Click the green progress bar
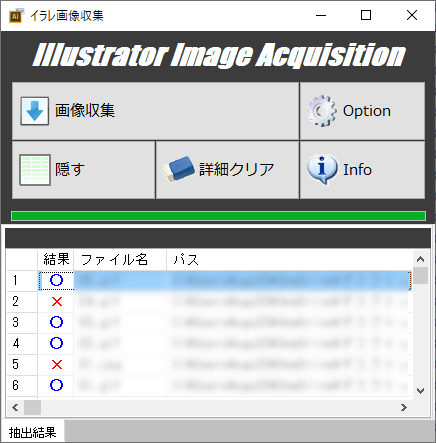 pos(218,216)
